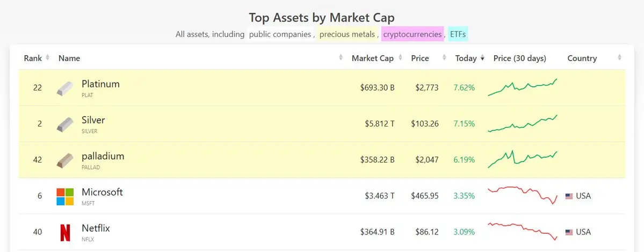
Task: View Silver 30-day price chart
Action: (523, 123)
